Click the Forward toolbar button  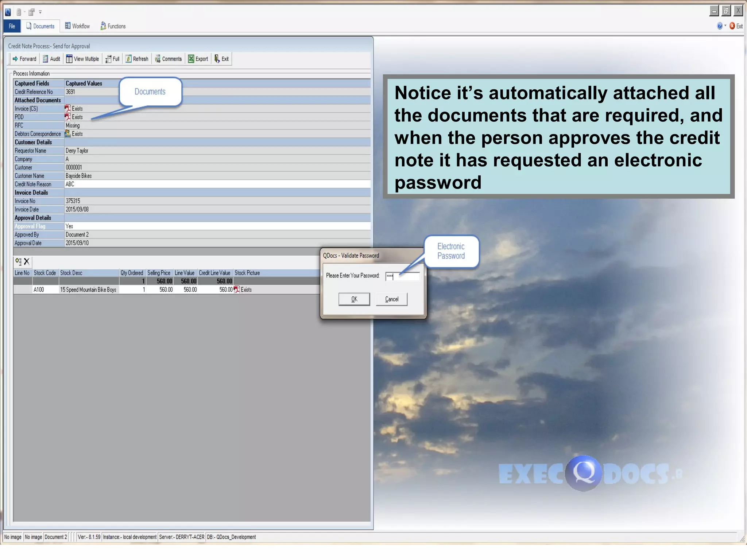tap(24, 59)
